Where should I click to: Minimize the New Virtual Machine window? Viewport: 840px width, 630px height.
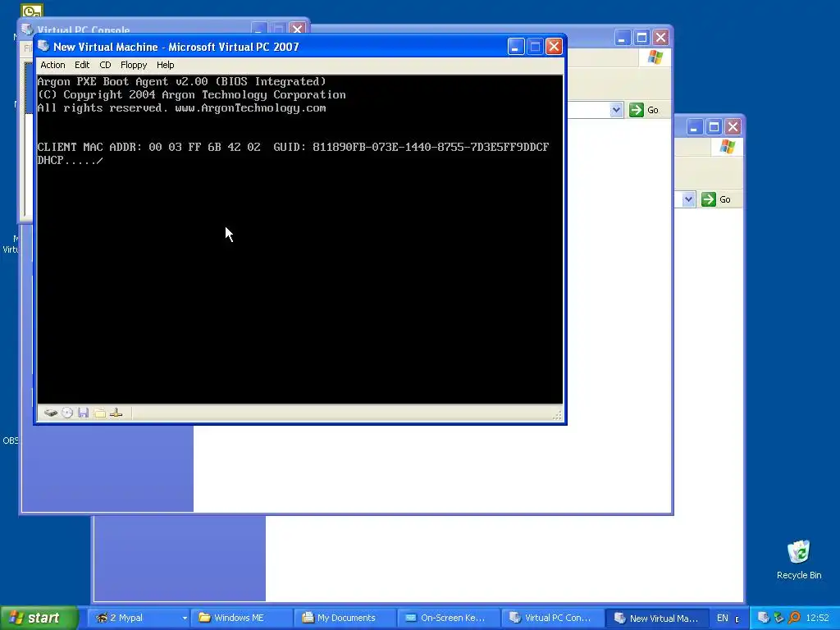(x=516, y=47)
